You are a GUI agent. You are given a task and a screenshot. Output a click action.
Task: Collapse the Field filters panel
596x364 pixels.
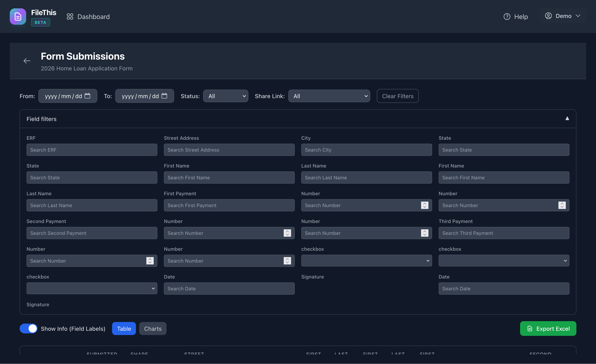[567, 119]
